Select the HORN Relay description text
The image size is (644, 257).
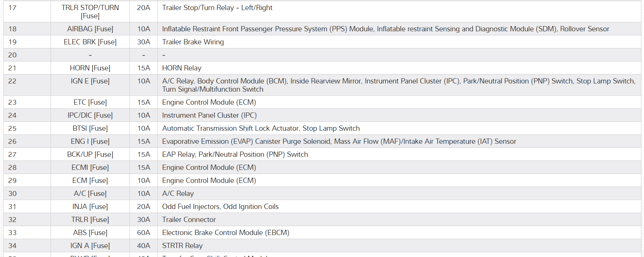[182, 68]
